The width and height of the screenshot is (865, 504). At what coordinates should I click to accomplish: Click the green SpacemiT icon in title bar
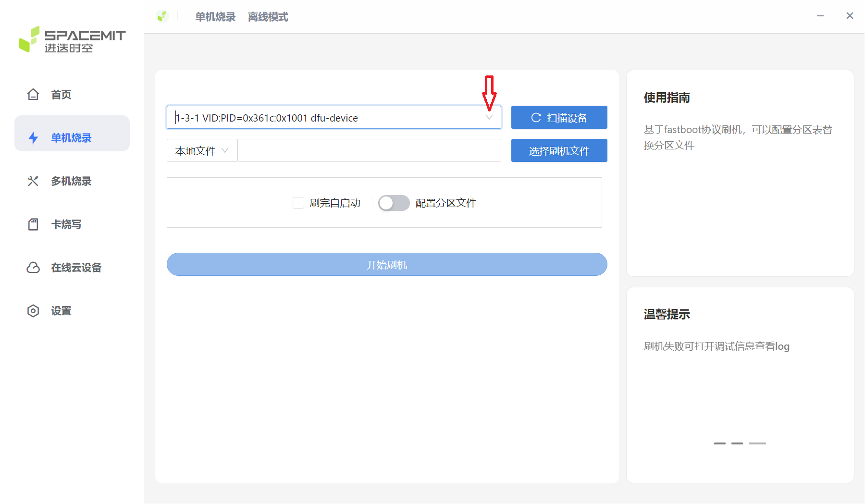[x=162, y=16]
